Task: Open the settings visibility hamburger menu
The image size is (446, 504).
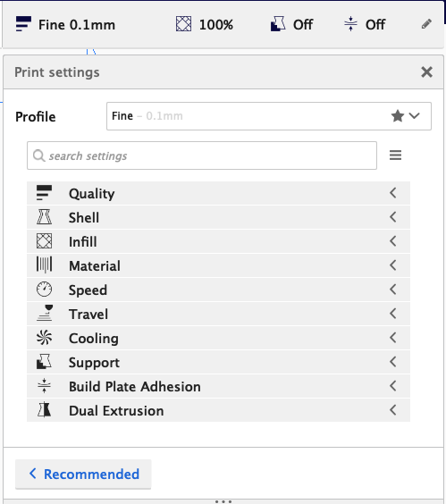Action: 396,155
